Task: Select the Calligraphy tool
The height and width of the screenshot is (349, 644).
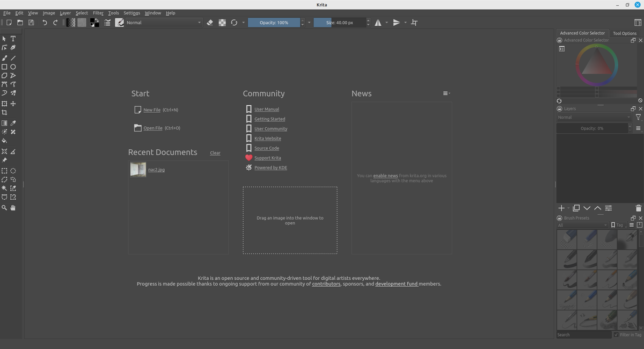Action: [x=13, y=48]
